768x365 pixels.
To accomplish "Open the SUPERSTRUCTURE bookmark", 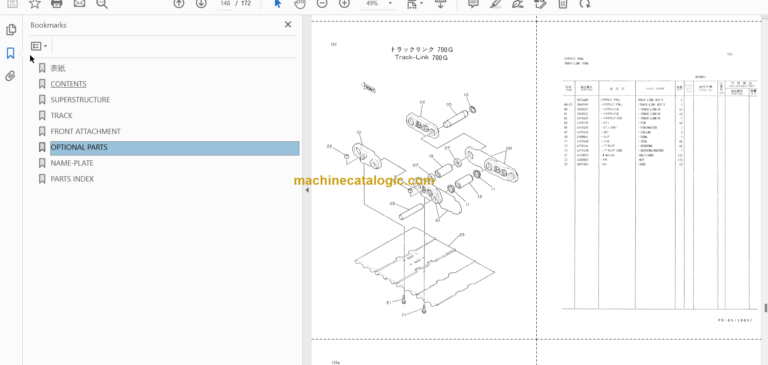I will pos(80,99).
